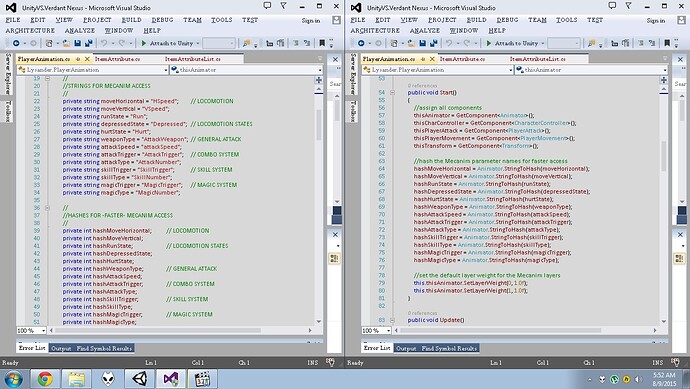
Task: Open the Output tab in left window
Action: tap(61, 348)
